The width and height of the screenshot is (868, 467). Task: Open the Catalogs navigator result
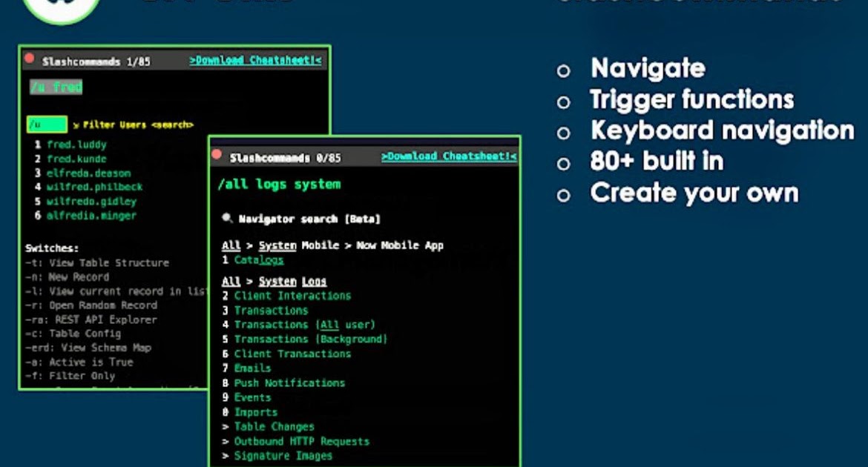pos(258,260)
